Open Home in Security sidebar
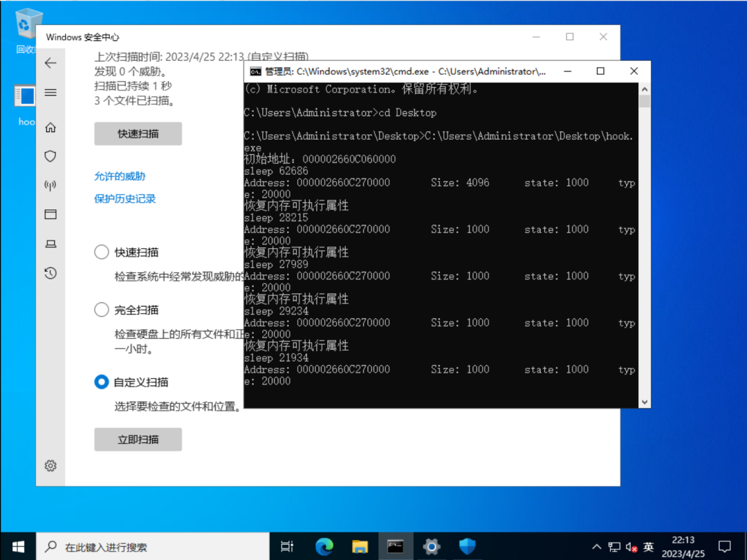This screenshot has height=560, width=747. pos(50,127)
